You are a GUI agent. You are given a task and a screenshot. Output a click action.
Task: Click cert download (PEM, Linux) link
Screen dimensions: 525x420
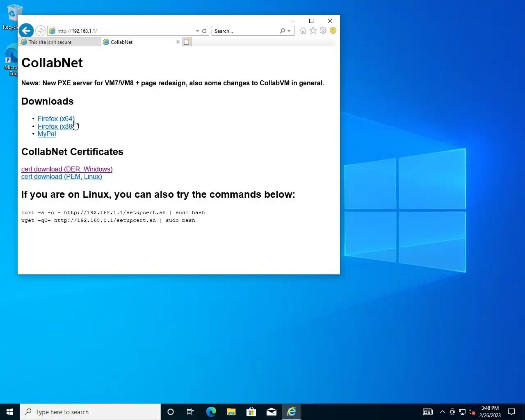click(62, 176)
